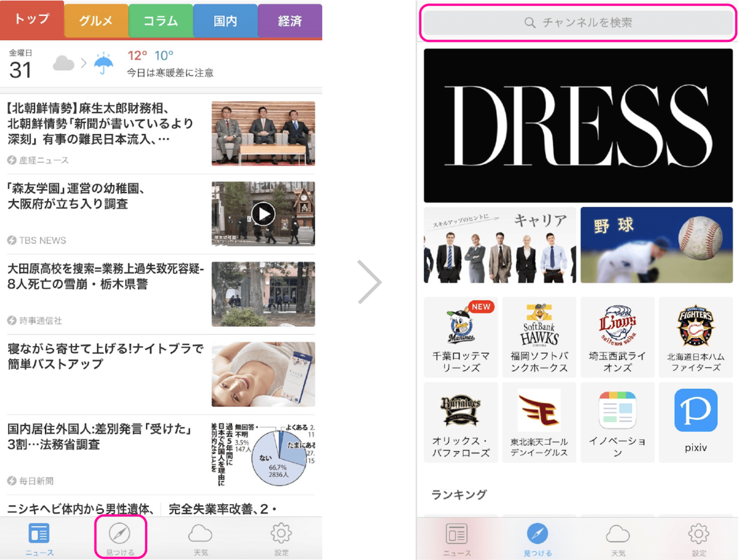Tap ニュース icon in right screen bottom bar
Viewport: 739px width, 560px height.
coord(457,533)
